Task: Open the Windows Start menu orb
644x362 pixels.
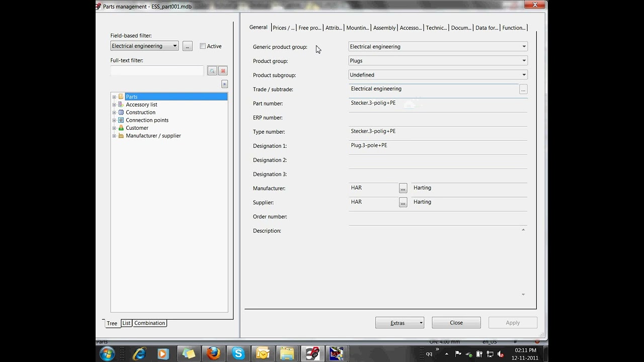Action: click(107, 353)
